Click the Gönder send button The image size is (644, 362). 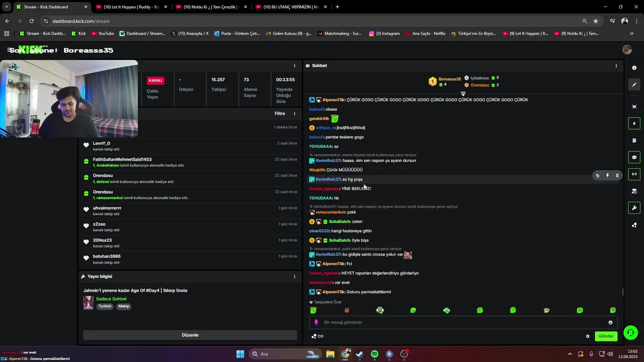(606, 336)
